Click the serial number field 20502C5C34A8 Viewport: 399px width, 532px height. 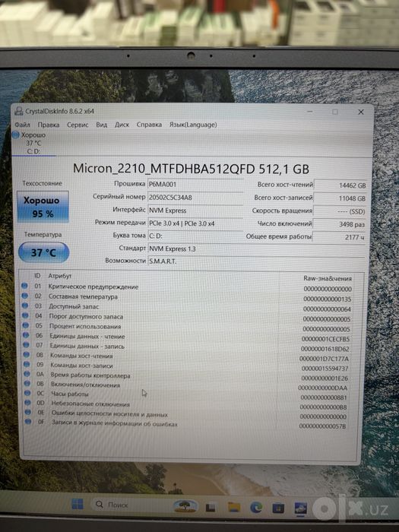pos(195,197)
